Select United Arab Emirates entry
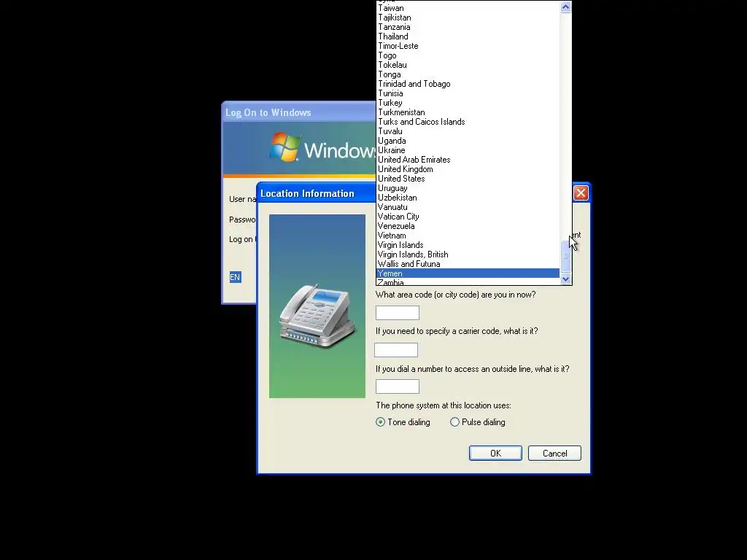 pyautogui.click(x=468, y=160)
